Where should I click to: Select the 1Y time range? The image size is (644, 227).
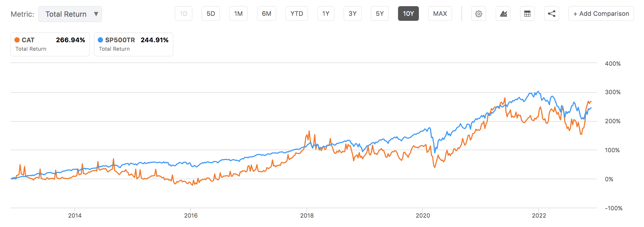tap(326, 14)
